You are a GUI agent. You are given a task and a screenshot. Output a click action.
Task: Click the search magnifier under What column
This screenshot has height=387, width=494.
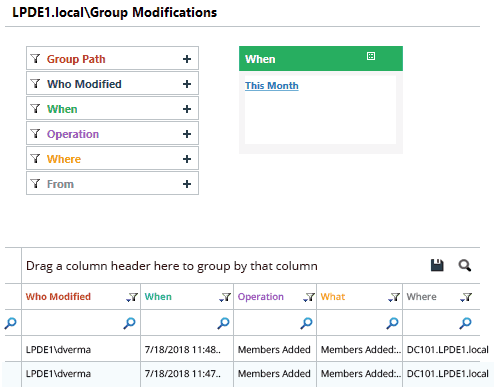point(392,323)
